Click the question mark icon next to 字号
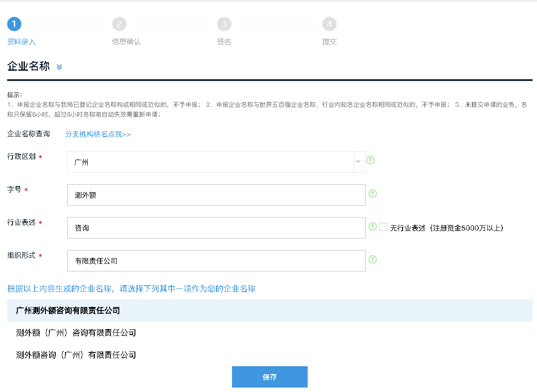 373,194
